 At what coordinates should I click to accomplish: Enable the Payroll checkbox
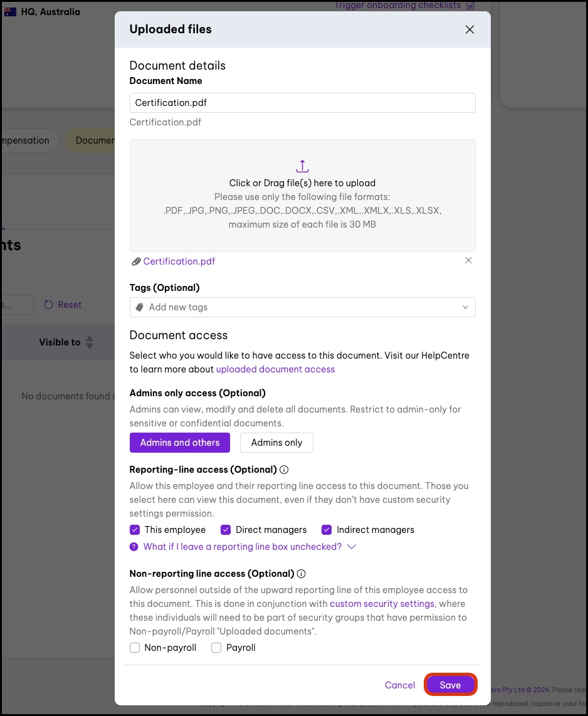(x=216, y=648)
